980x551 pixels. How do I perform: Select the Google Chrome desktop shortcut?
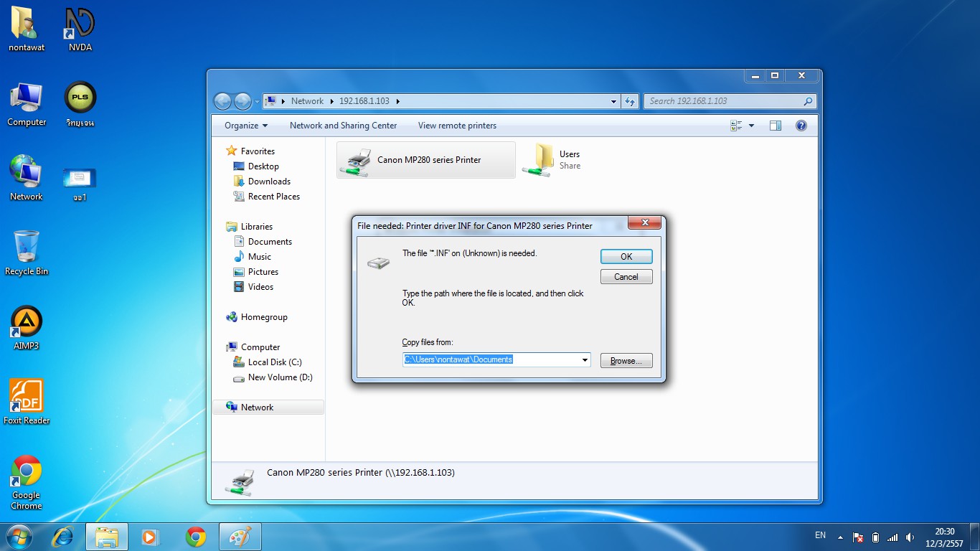click(x=27, y=482)
